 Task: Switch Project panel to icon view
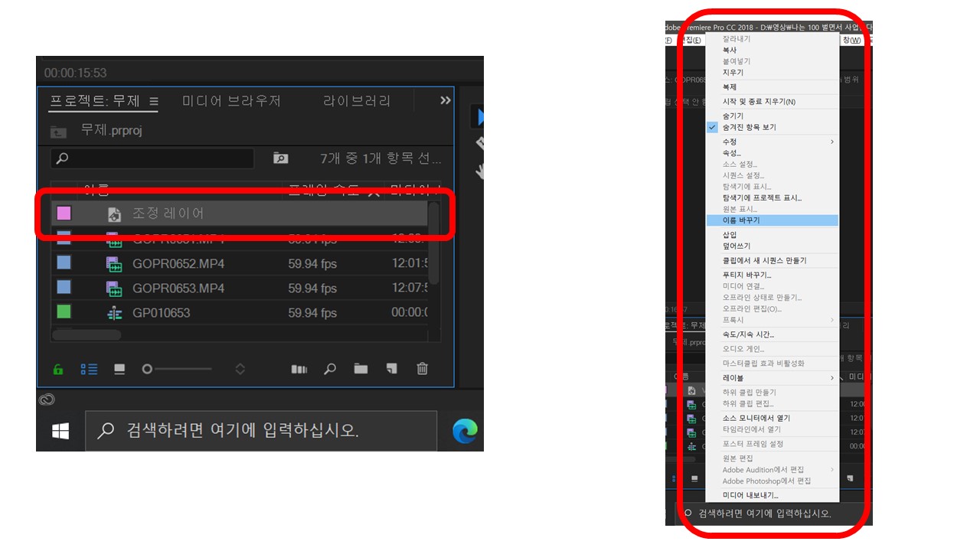pos(119,369)
